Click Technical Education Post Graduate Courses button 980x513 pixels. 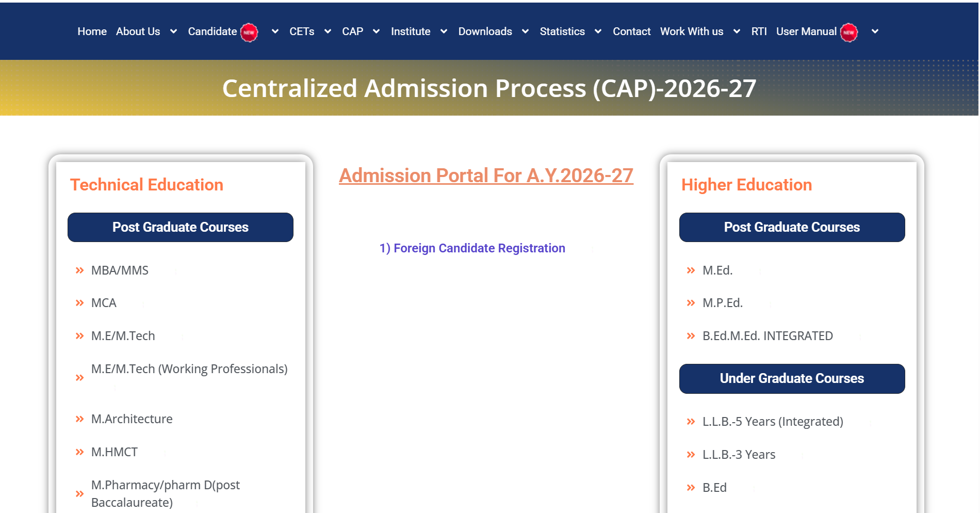pos(181,227)
